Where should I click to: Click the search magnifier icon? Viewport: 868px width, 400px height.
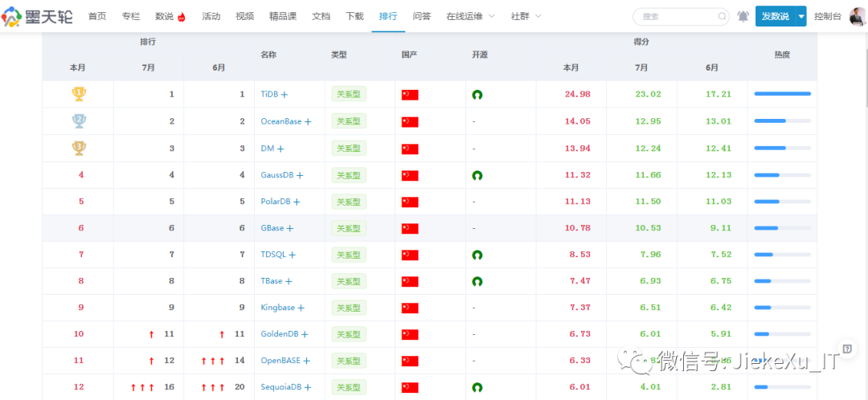[723, 17]
